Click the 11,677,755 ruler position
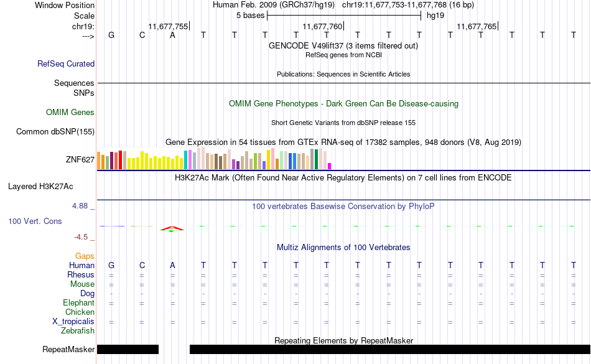591x364 pixels. point(168,26)
